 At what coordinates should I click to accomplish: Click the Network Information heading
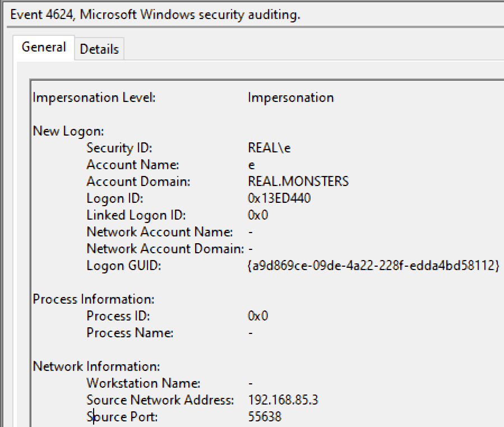pos(96,366)
